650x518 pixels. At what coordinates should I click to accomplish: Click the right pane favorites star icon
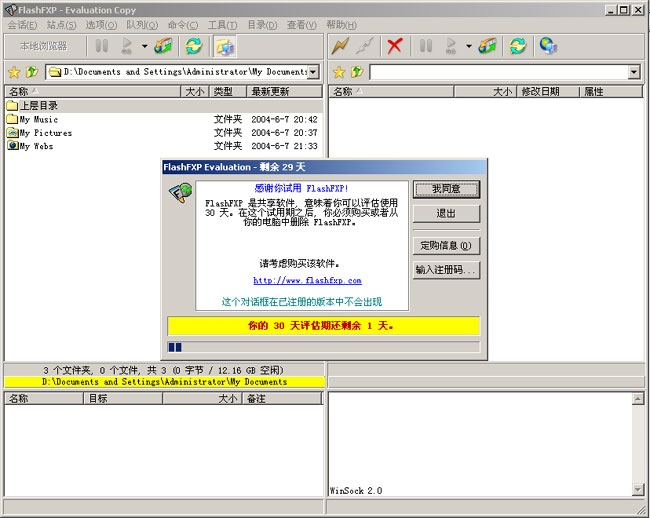tap(339, 72)
